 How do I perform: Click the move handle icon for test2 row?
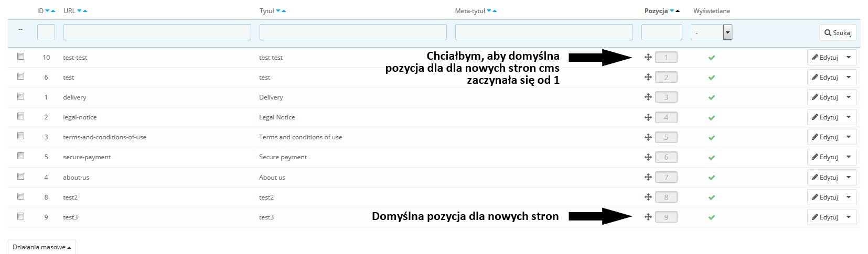(x=648, y=197)
